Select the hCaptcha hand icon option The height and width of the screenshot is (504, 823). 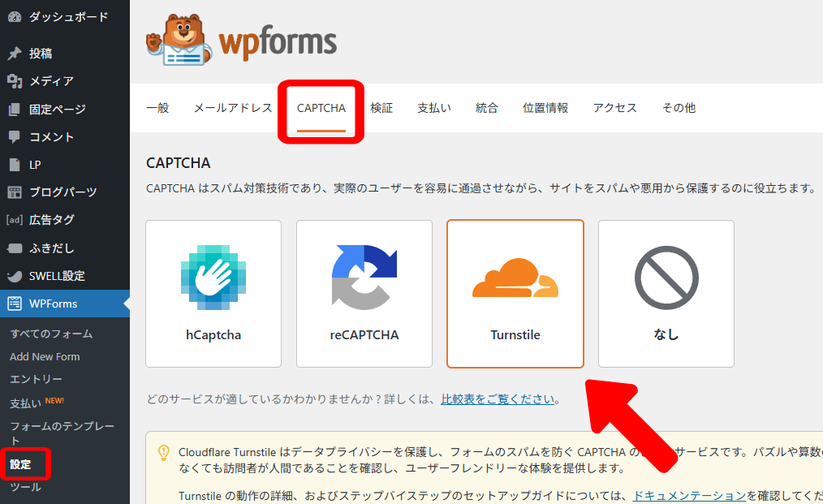pos(213,278)
